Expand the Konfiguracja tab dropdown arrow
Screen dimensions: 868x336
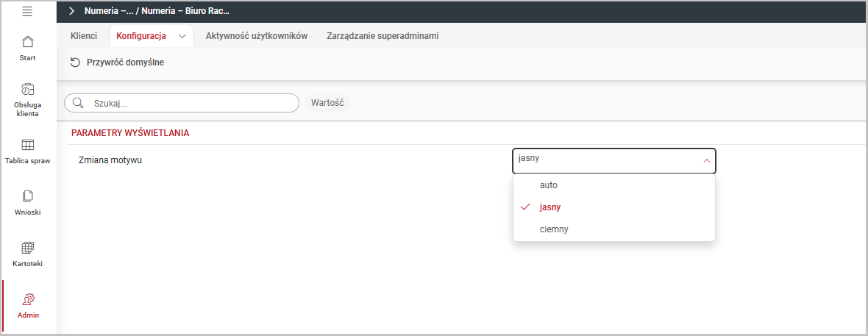pos(182,36)
